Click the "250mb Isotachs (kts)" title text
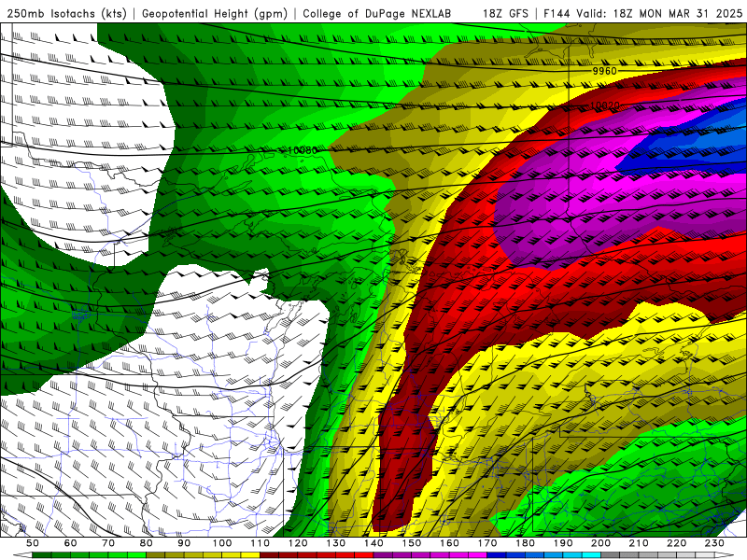Image resolution: width=747 pixels, height=560 pixels. pos(67,13)
